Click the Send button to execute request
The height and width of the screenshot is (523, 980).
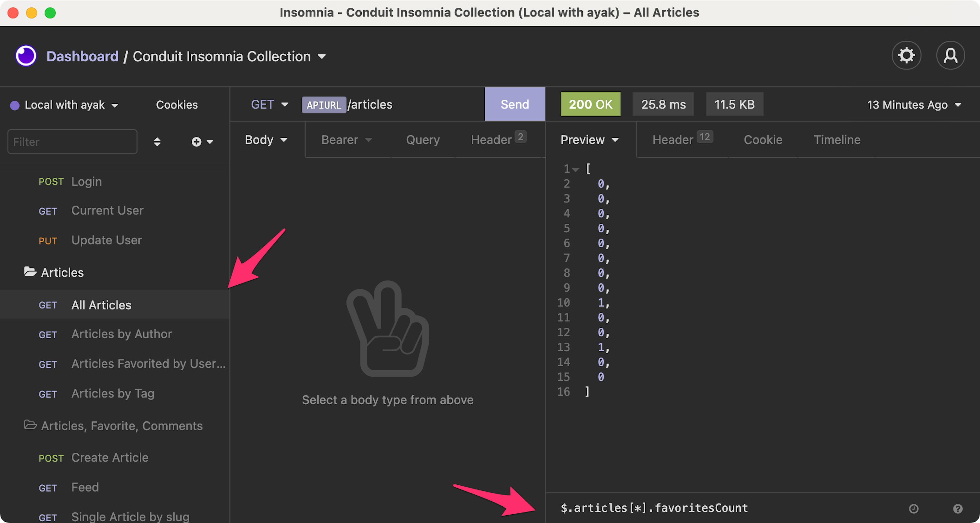515,104
